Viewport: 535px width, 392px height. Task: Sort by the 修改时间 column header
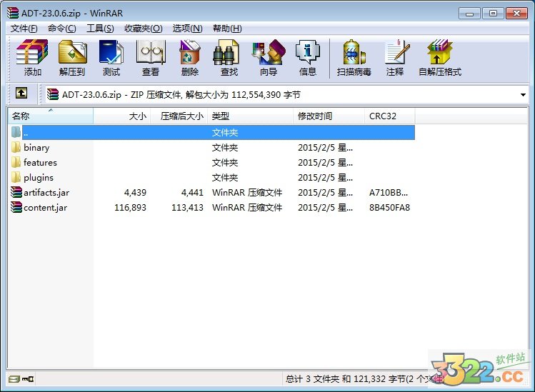pyautogui.click(x=329, y=116)
